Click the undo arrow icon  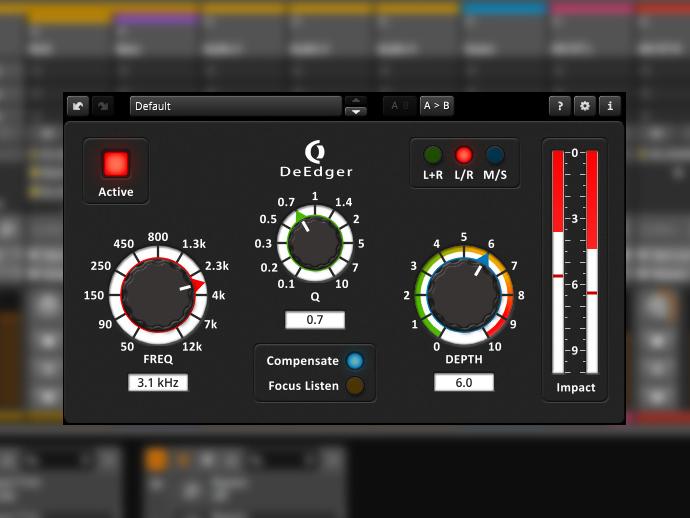pos(78,106)
